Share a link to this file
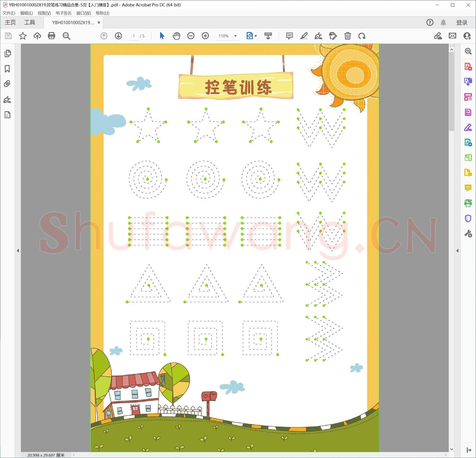Viewport: 476px width, 458px height. click(438, 36)
